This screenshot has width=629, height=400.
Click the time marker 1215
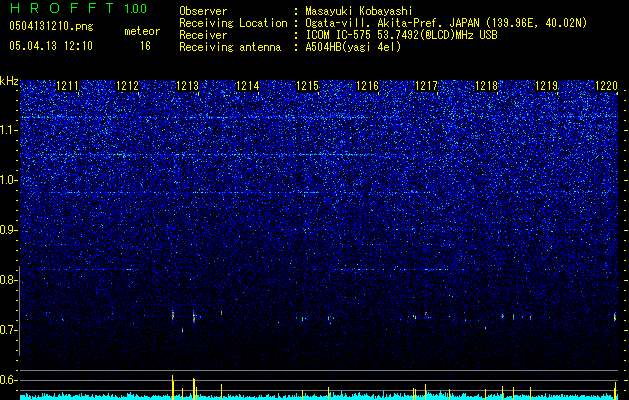[307, 85]
